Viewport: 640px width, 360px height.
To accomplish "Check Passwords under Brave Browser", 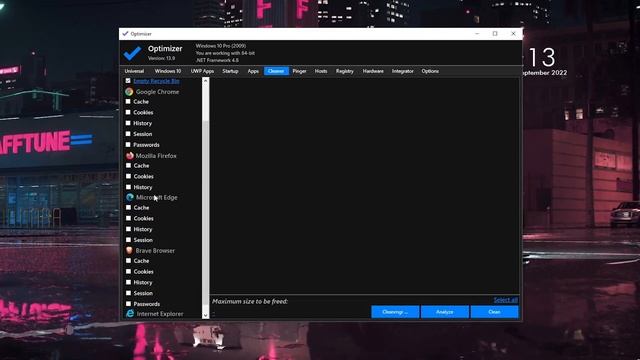I will click(128, 304).
